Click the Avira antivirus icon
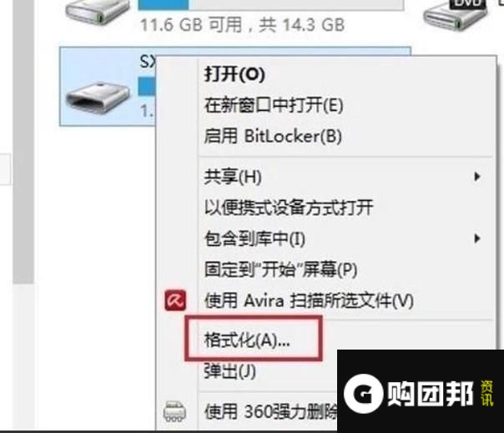 coord(175,301)
